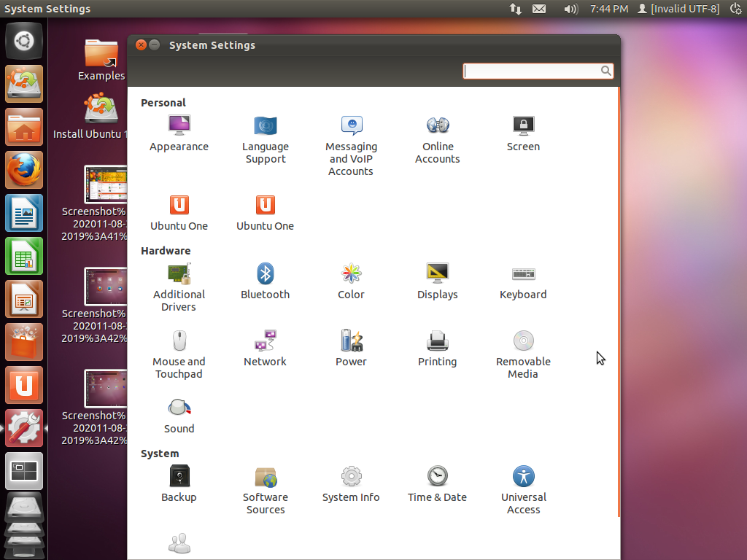Close the System Settings window
This screenshot has height=560, width=747.
pyautogui.click(x=141, y=44)
